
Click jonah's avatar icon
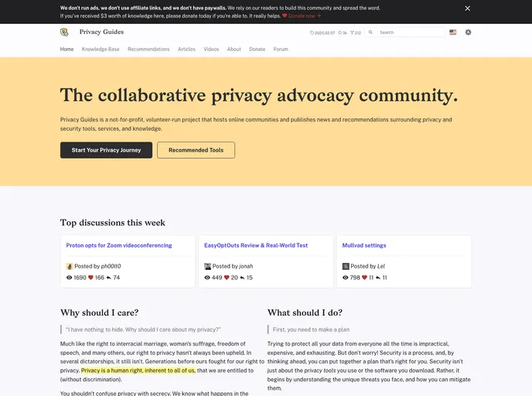point(208,266)
